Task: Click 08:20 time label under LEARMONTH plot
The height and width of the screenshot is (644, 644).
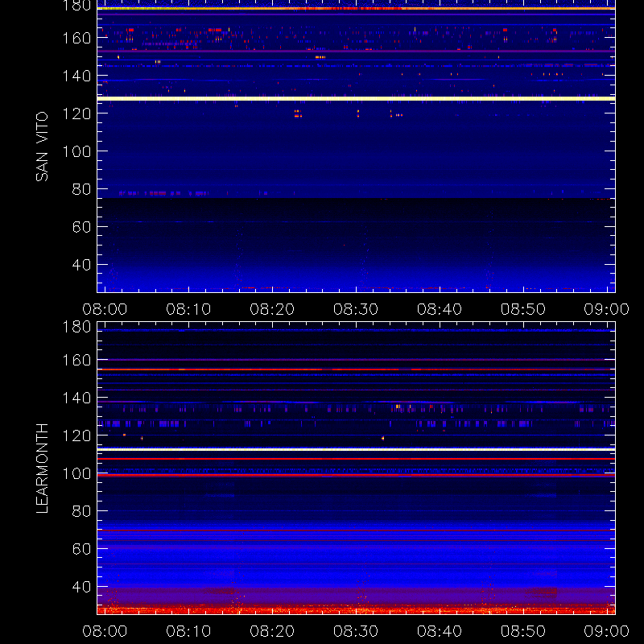Action: point(272,631)
